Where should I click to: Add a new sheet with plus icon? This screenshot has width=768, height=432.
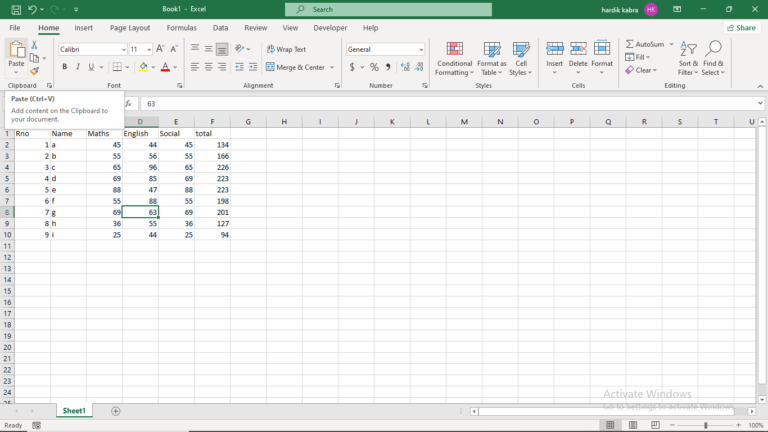click(x=116, y=411)
